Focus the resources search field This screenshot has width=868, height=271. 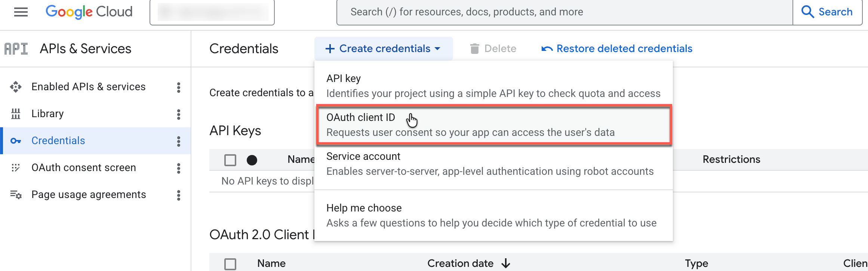tap(564, 12)
